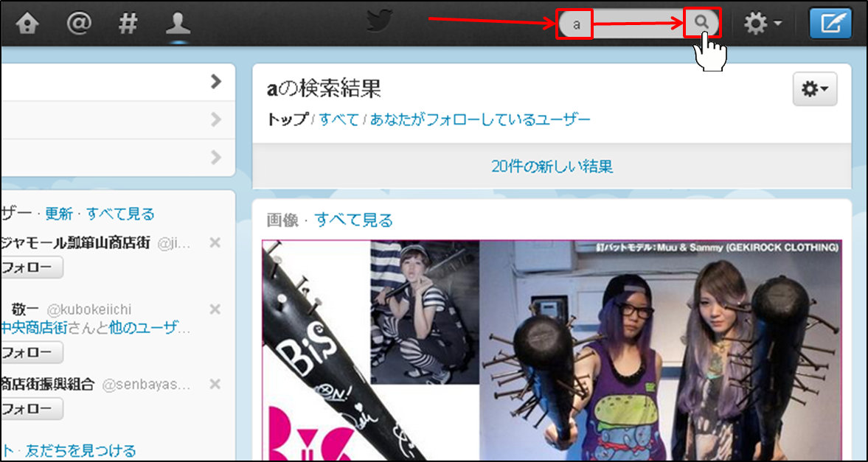Load the 20件の新しい結果 bar
This screenshot has width=868, height=462.
pos(552,167)
